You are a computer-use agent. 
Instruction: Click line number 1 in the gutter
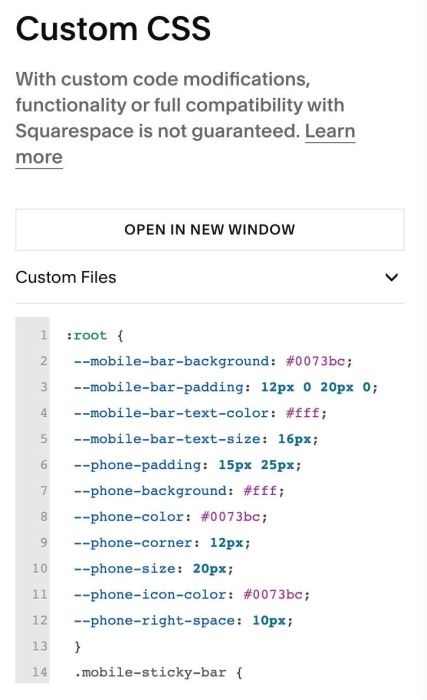coord(43,335)
